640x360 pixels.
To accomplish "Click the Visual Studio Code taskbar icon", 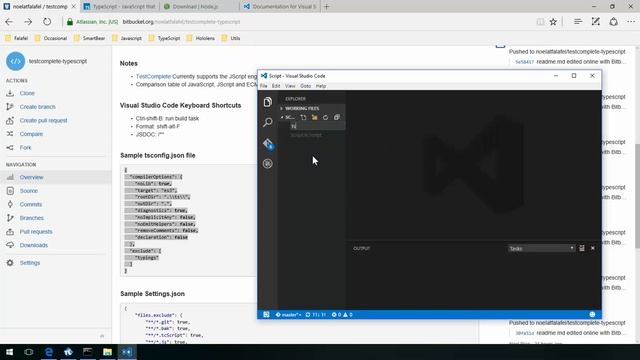I will click(x=127, y=352).
